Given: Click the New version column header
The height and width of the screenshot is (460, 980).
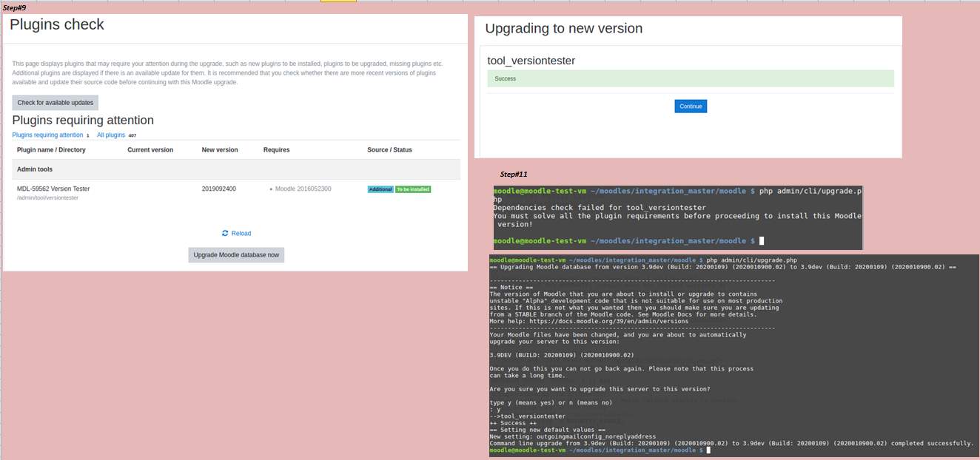Looking at the screenshot, I should point(220,149).
